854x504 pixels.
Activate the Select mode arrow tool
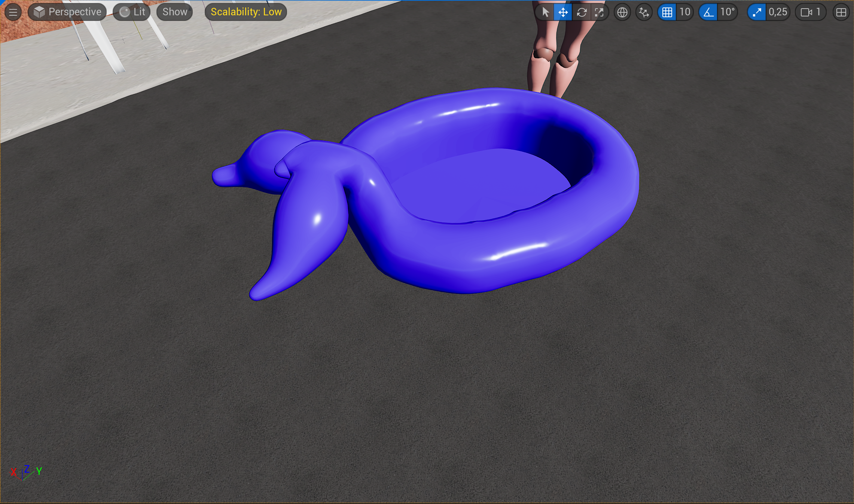(x=545, y=12)
